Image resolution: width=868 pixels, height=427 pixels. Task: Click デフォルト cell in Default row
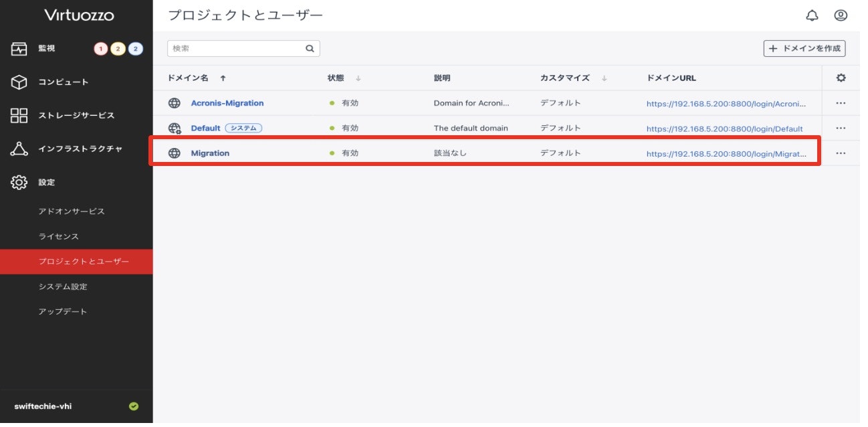(560, 128)
